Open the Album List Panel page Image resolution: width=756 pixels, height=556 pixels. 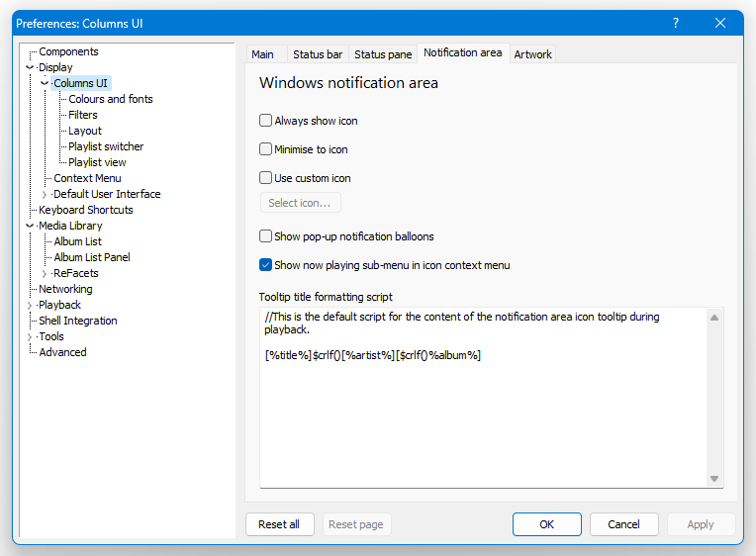click(x=92, y=257)
